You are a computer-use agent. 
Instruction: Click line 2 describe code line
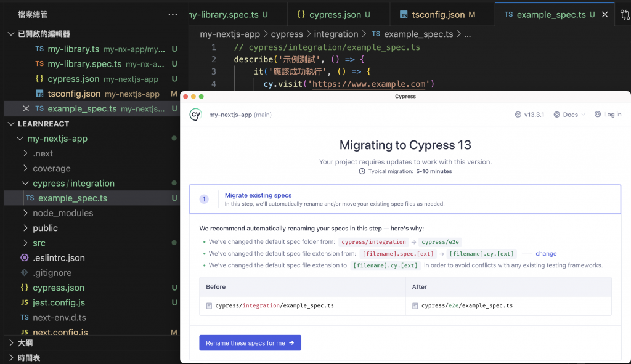point(299,59)
